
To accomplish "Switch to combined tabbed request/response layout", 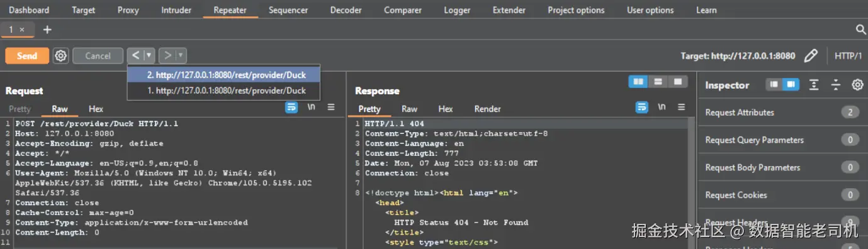I will click(677, 82).
